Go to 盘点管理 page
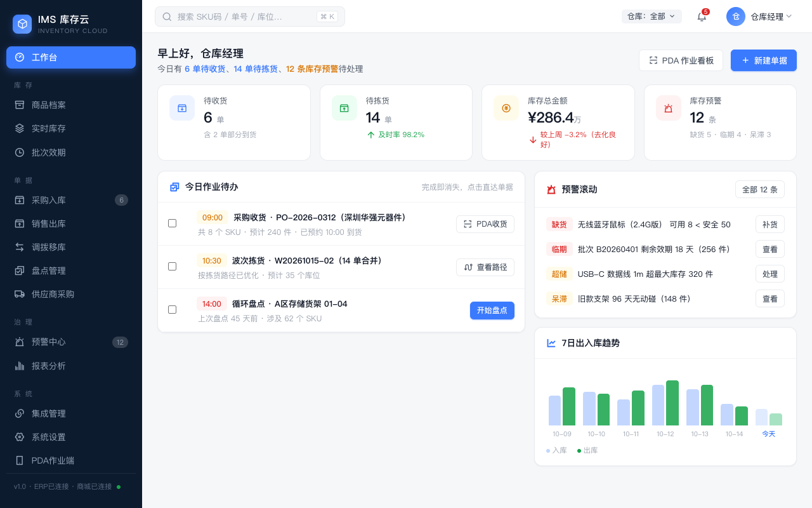This screenshot has width=812, height=508. coord(71,271)
